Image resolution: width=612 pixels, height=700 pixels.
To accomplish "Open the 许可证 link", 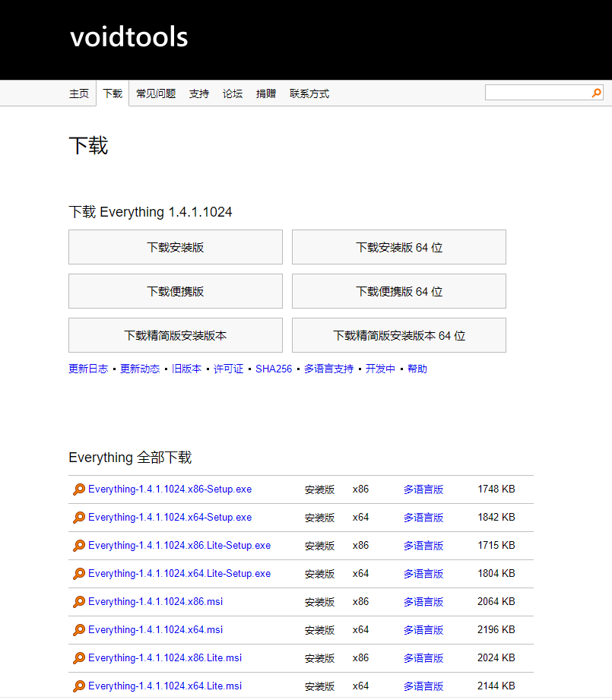I will 229,369.
